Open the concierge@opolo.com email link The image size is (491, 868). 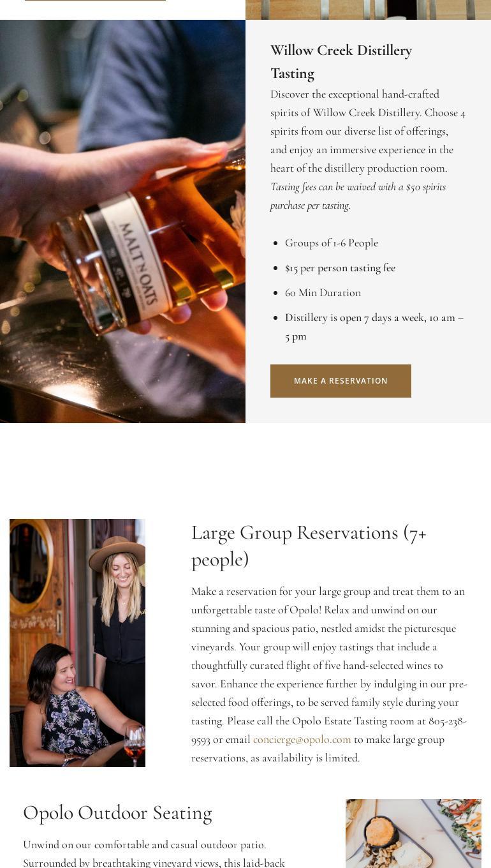click(302, 739)
